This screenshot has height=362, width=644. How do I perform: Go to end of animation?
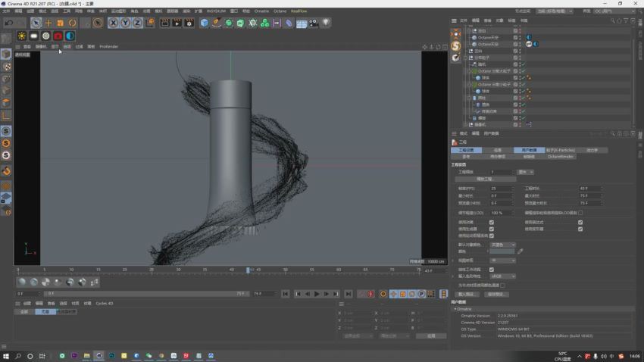[349, 294]
